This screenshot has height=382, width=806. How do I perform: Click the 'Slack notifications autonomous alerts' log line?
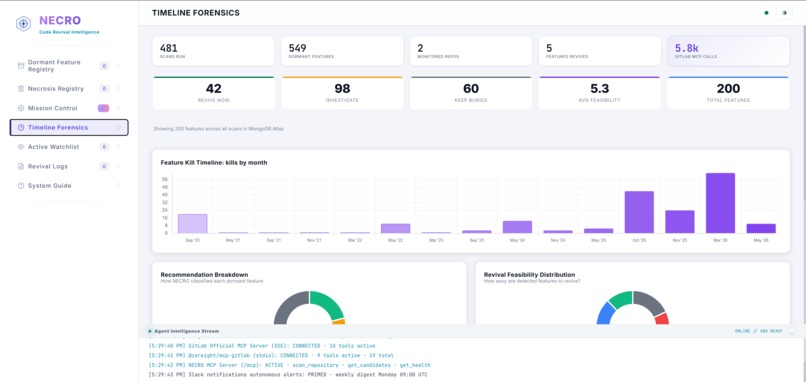[x=287, y=374]
